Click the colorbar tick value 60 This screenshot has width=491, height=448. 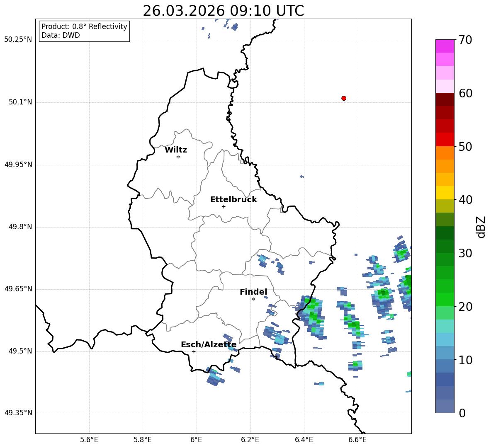[x=465, y=93]
